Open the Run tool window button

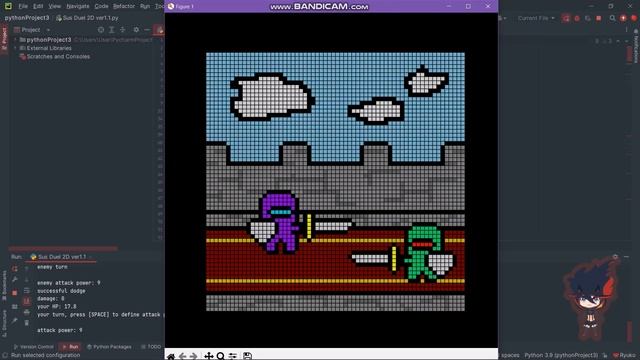pos(70,347)
